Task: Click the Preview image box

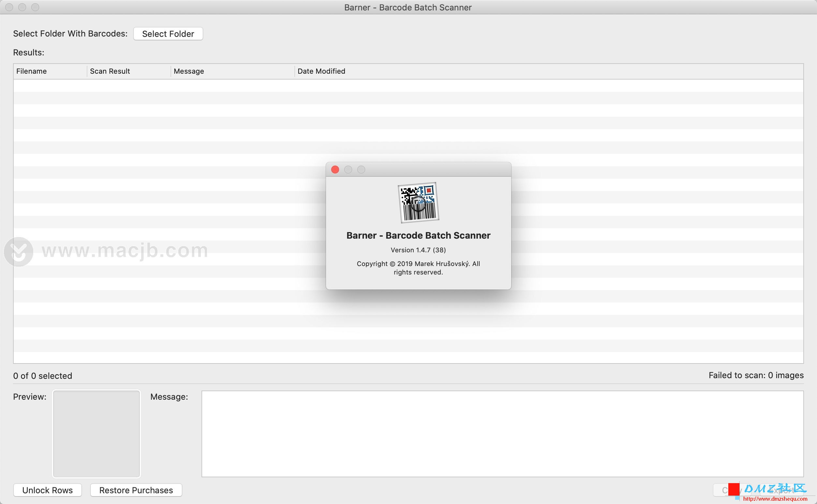Action: point(96,434)
